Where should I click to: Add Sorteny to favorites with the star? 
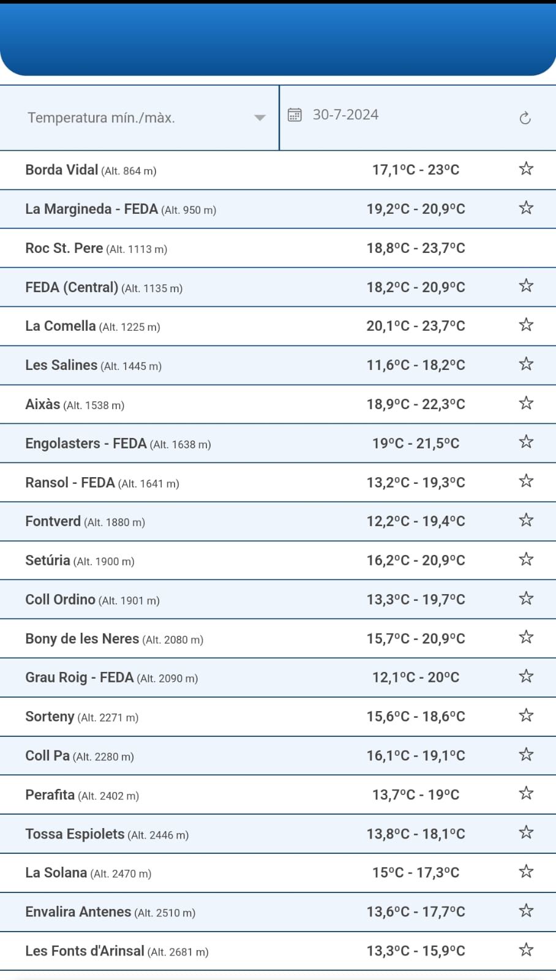[526, 715]
